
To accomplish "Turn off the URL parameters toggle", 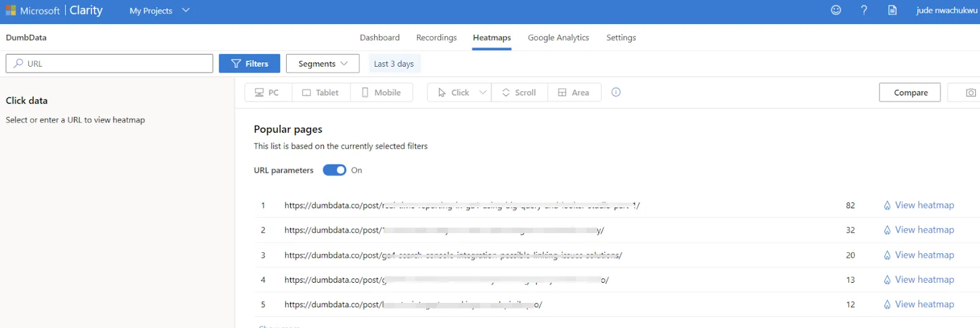I will point(334,170).
